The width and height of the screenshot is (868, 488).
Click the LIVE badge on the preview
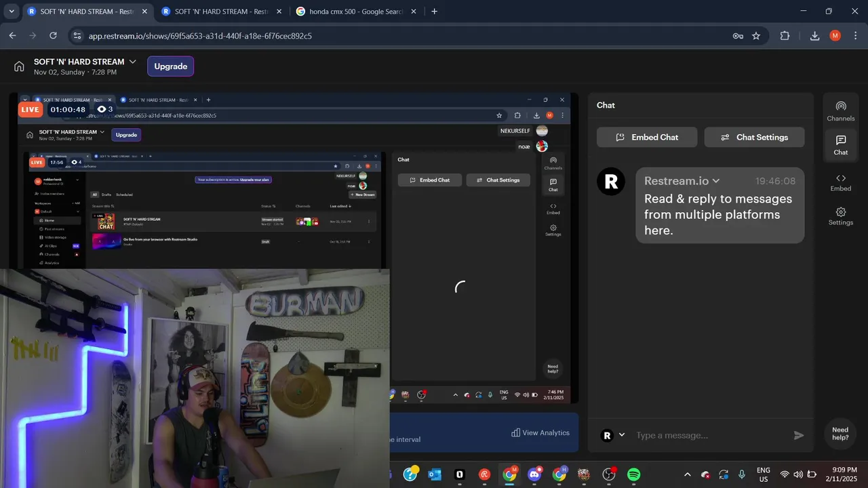31,109
